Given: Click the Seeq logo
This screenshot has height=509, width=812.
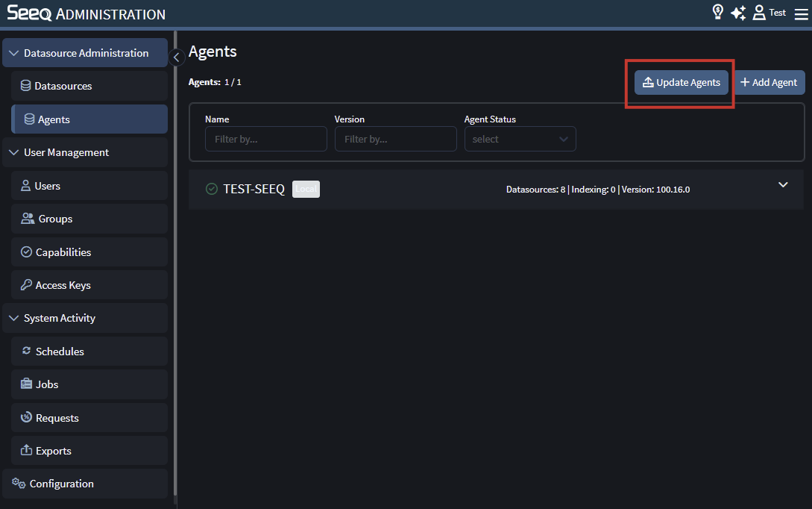Looking at the screenshot, I should 29,13.
